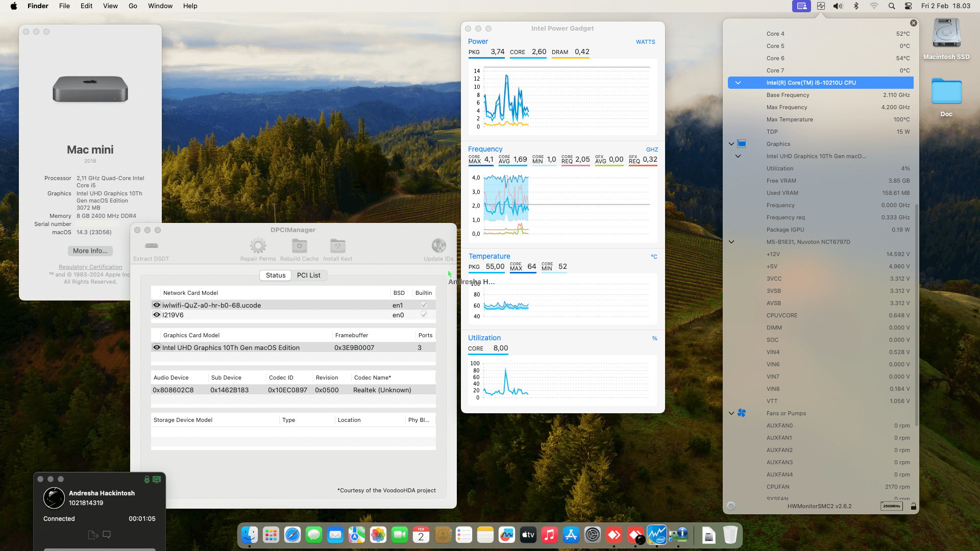Open the View menu

click(110, 6)
